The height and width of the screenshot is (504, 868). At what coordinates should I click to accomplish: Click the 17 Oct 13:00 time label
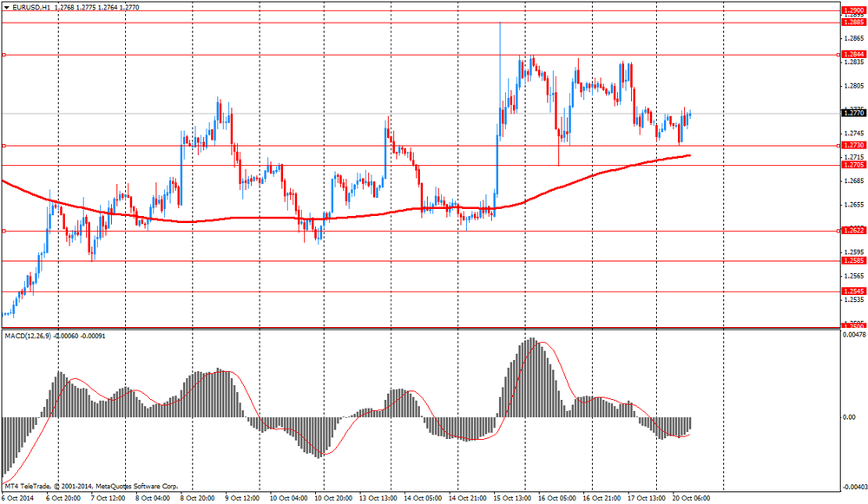[647, 498]
